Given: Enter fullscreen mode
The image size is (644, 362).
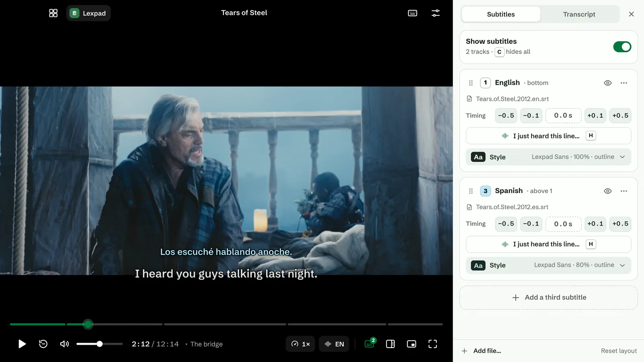Looking at the screenshot, I should point(433,344).
